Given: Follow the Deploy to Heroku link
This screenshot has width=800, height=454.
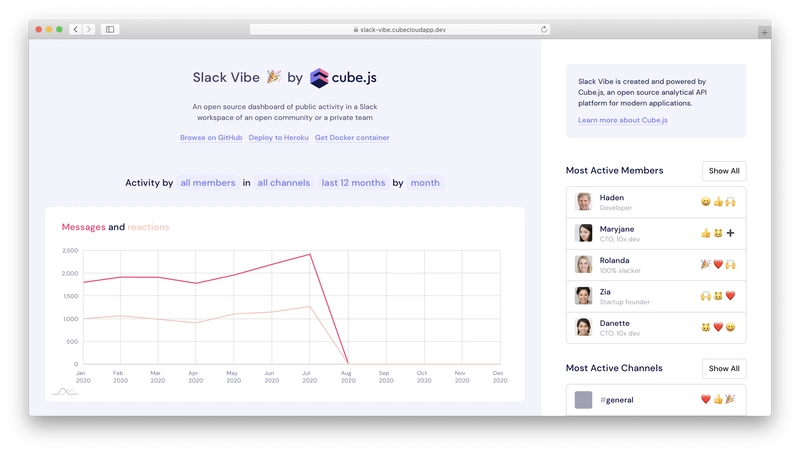Looking at the screenshot, I should [x=279, y=138].
